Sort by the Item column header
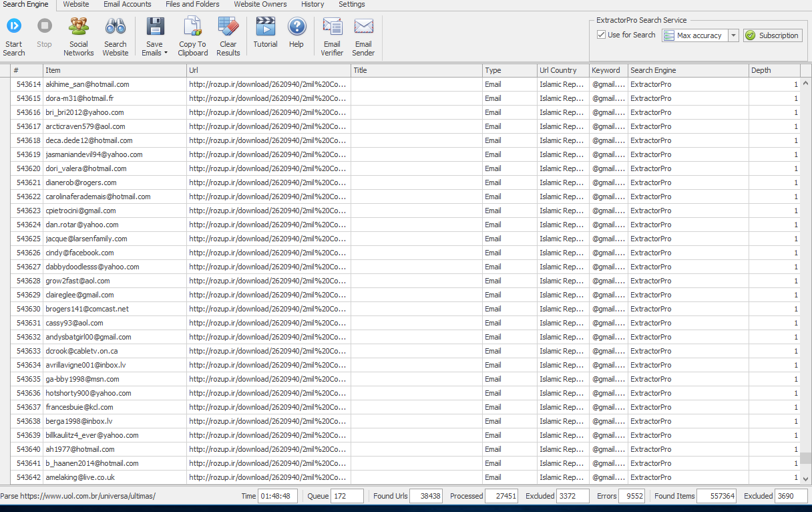 (115, 70)
